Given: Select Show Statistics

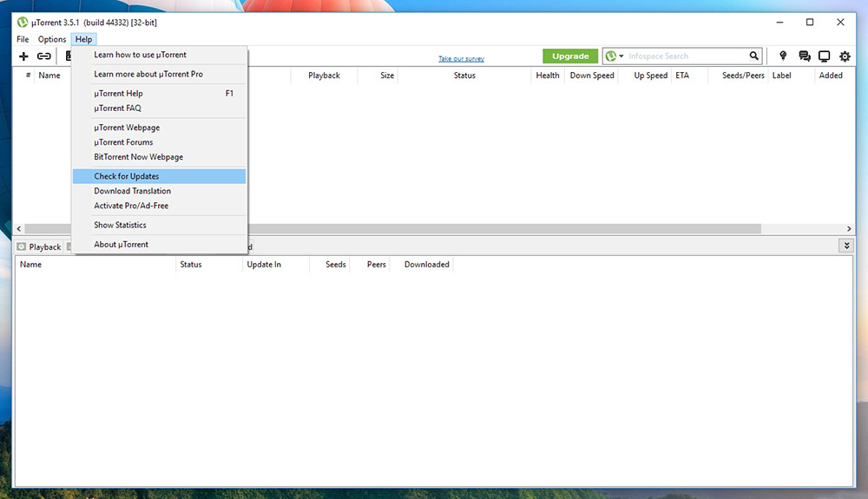Looking at the screenshot, I should (160, 225).
